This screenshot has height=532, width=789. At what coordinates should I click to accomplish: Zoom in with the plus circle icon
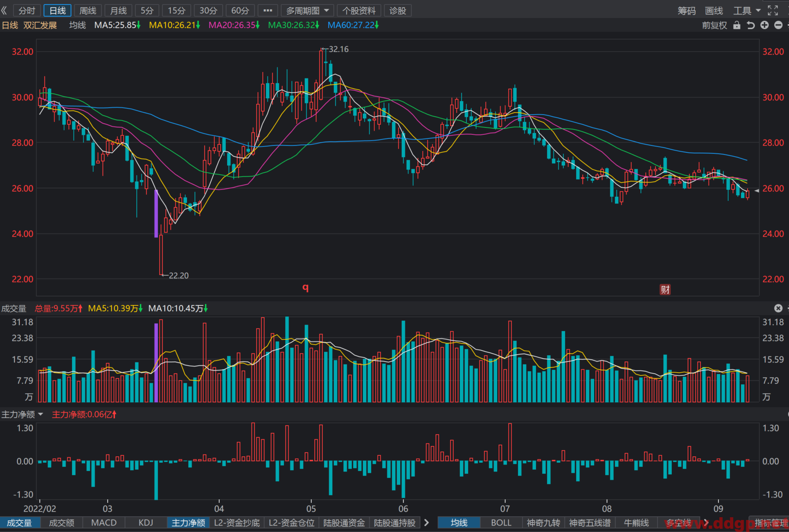(x=765, y=25)
